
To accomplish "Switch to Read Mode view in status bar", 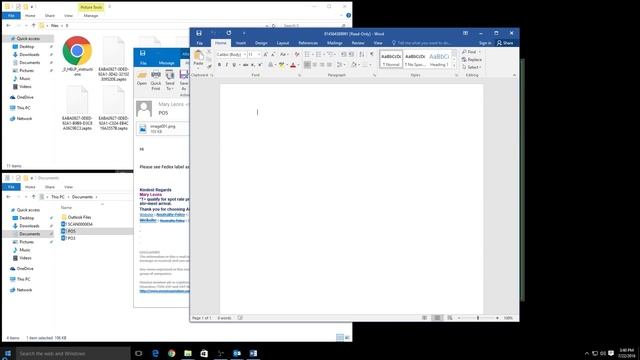I will pyautogui.click(x=424, y=318).
